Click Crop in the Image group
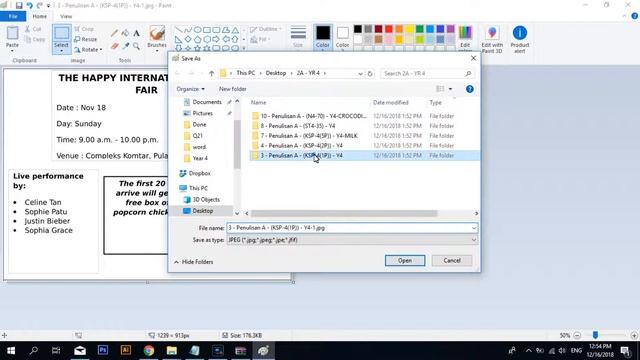 tap(84, 29)
